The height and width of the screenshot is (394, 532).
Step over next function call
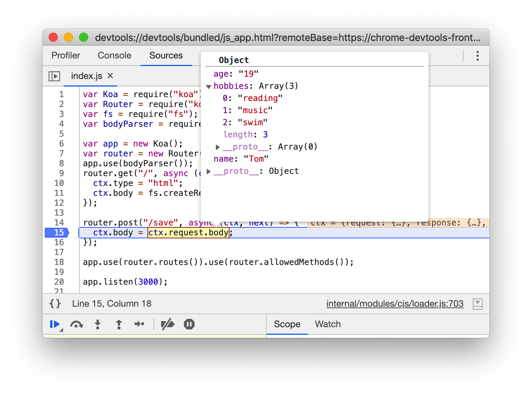[x=76, y=324]
